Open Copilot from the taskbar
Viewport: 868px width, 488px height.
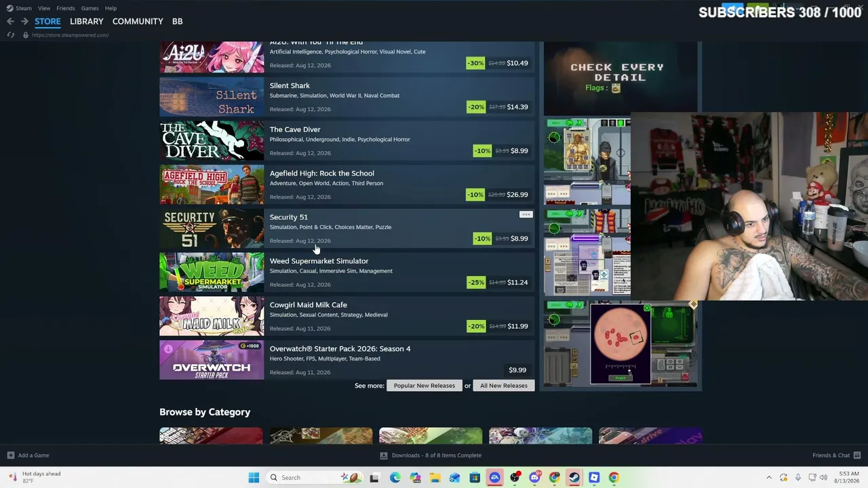[415, 478]
